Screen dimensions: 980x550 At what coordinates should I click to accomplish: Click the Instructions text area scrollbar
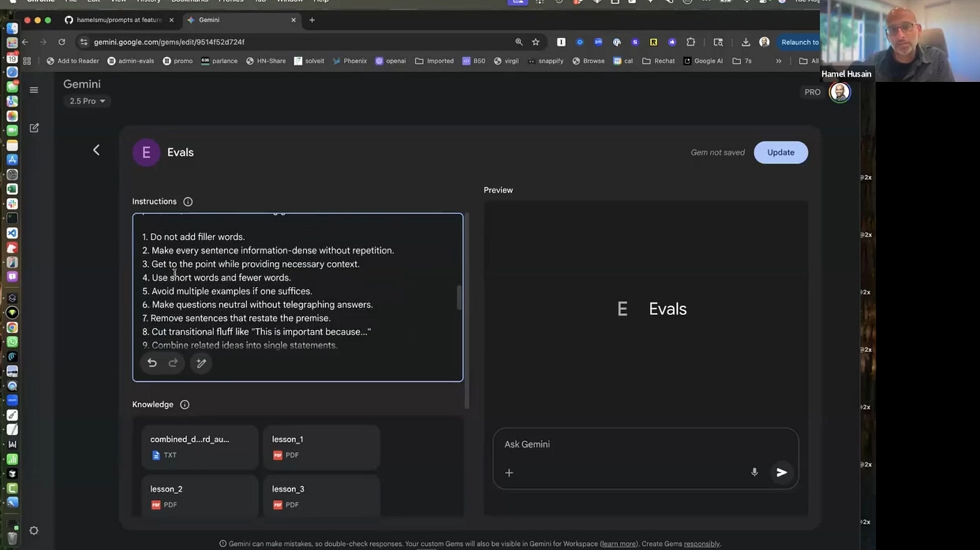pyautogui.click(x=460, y=298)
